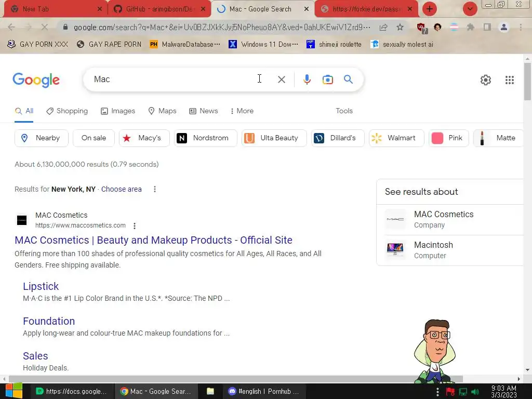The image size is (532, 399).
Task: Click the volume speaker tray icon
Action: click(476, 392)
